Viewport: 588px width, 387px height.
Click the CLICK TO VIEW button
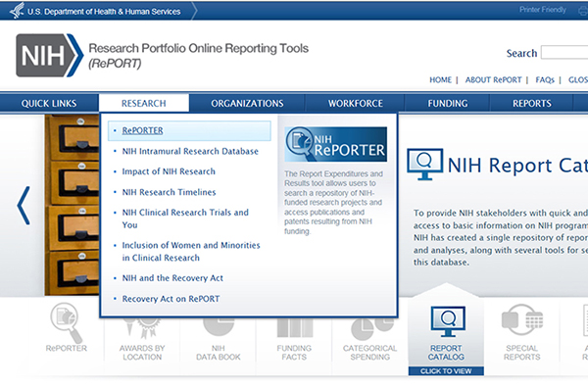[x=446, y=371]
